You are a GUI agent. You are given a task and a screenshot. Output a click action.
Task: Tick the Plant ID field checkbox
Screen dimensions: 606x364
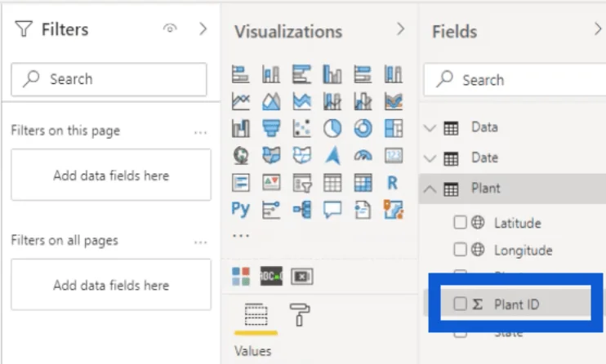point(460,304)
